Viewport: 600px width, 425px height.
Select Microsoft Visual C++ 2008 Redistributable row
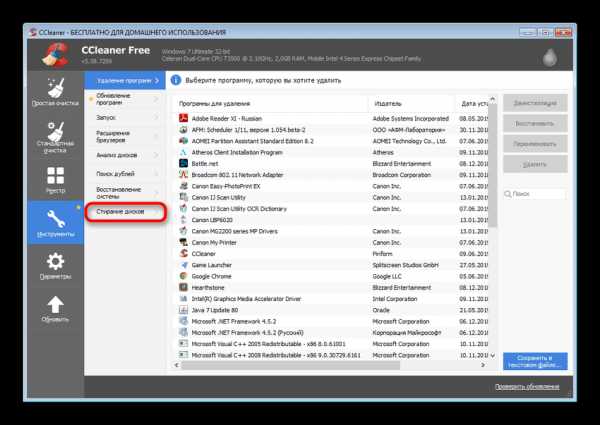coord(332,355)
